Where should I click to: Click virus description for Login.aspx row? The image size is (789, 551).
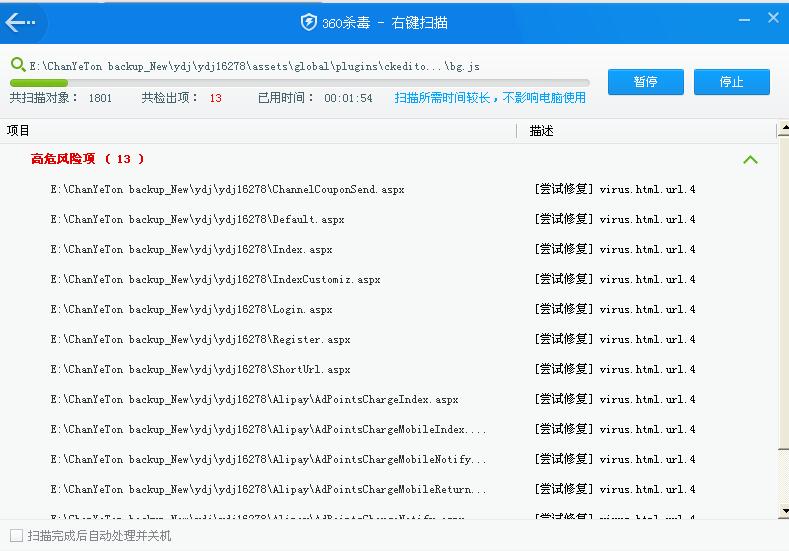coord(615,309)
